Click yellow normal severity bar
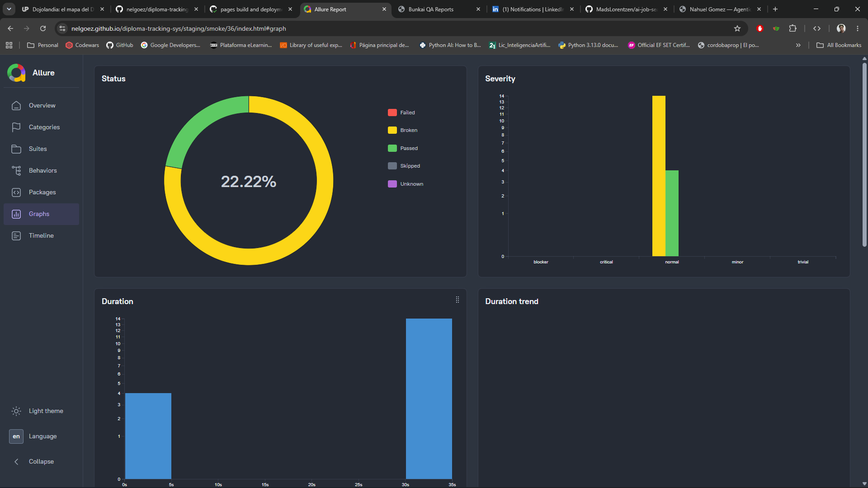Viewport: 868px width, 488px height. tap(659, 176)
